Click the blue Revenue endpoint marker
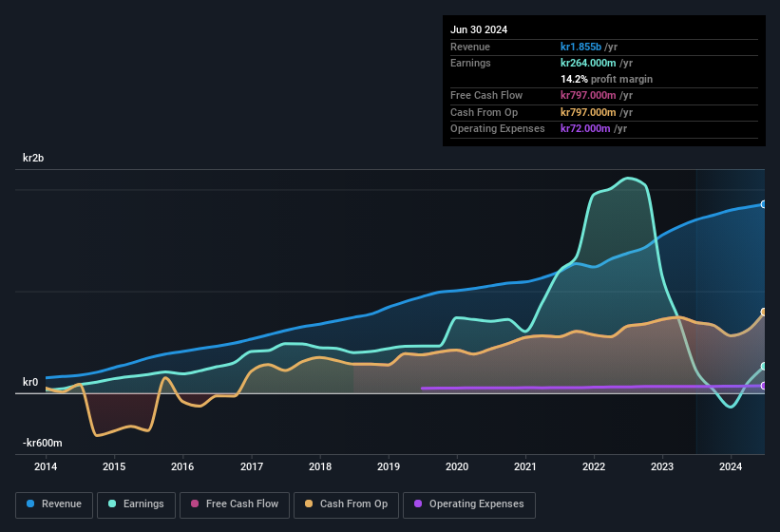Image resolution: width=780 pixels, height=532 pixels. (764, 204)
